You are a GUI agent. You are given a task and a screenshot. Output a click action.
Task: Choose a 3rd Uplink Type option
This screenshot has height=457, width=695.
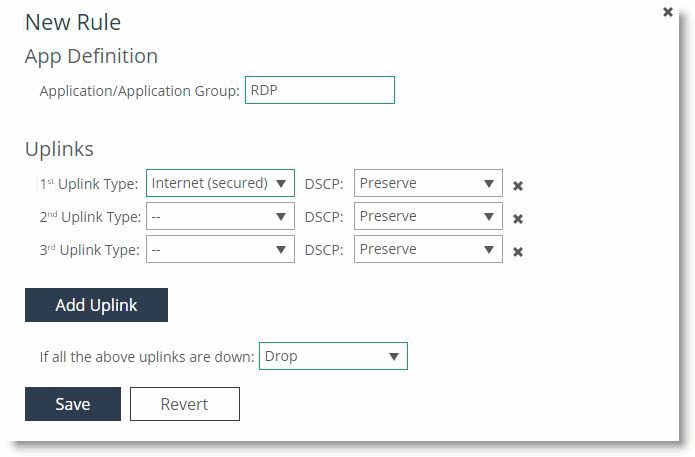(220, 249)
